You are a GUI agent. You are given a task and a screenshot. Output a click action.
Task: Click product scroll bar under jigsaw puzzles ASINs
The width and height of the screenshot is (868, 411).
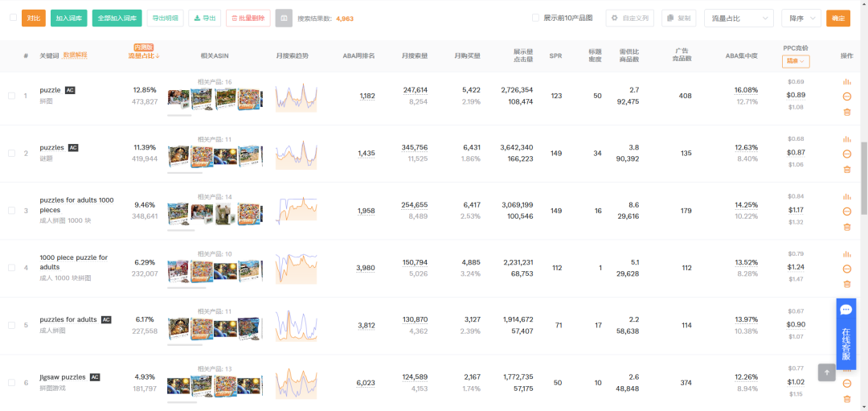[182, 402]
